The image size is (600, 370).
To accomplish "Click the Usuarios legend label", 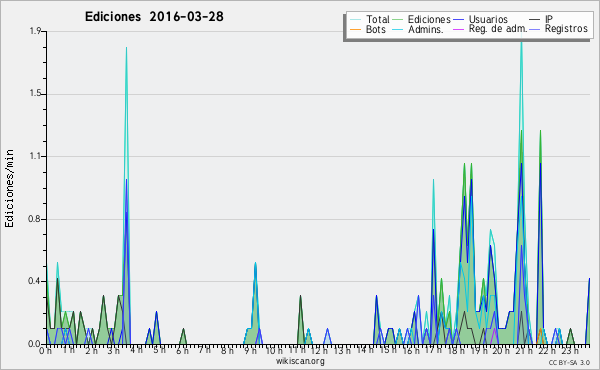I will point(488,19).
